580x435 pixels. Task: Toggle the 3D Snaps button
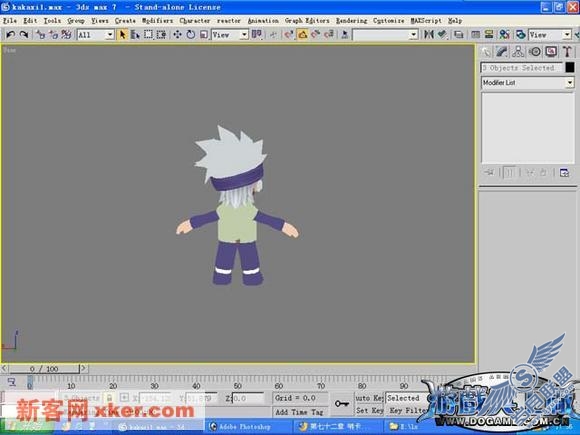(289, 34)
